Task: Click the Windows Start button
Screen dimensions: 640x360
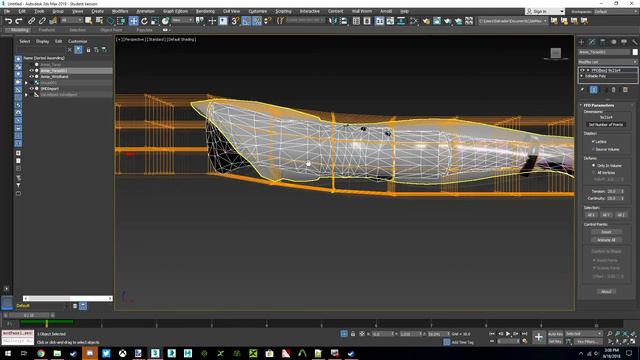Action: (8, 353)
